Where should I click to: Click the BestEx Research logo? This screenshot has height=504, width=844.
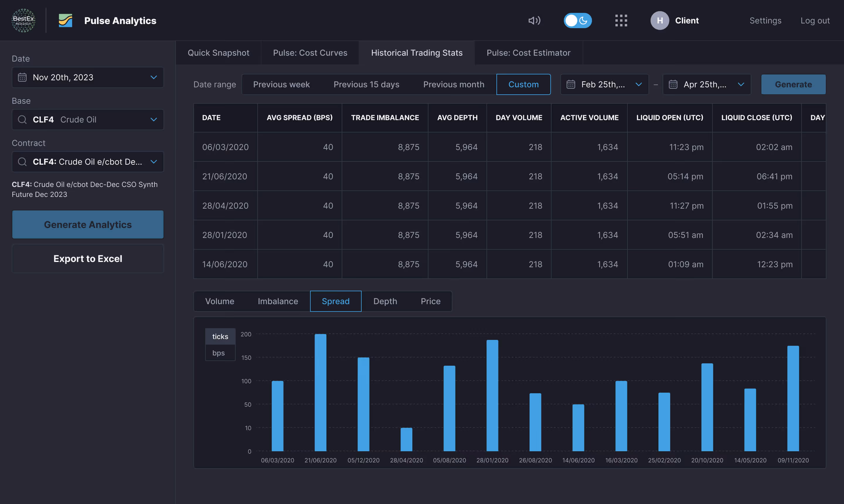tap(23, 21)
